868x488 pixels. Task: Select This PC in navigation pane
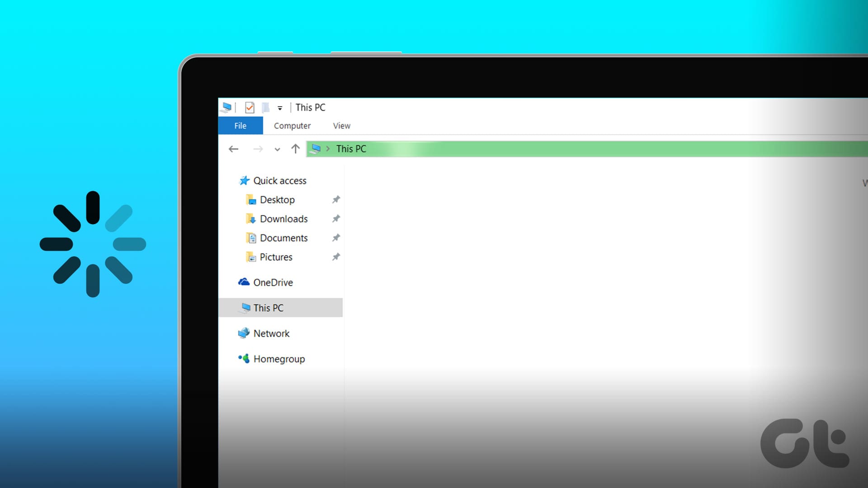pyautogui.click(x=269, y=308)
